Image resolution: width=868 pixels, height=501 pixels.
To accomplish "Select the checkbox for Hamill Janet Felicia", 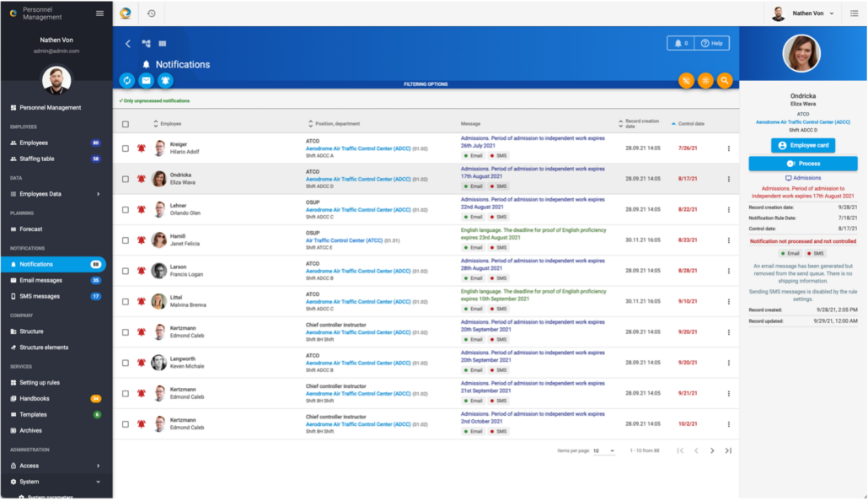I will [x=126, y=240].
